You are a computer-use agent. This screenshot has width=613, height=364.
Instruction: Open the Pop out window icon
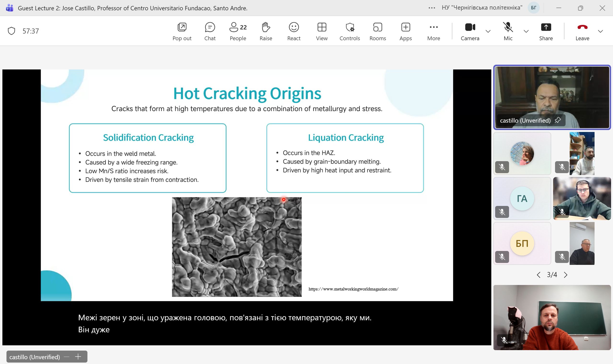pyautogui.click(x=182, y=31)
